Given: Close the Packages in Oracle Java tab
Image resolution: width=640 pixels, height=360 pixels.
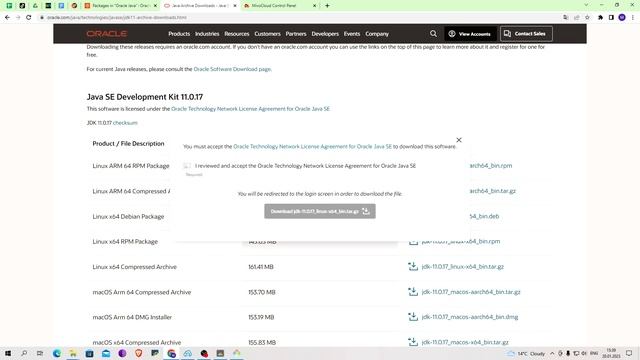Looking at the screenshot, I should [x=155, y=6].
